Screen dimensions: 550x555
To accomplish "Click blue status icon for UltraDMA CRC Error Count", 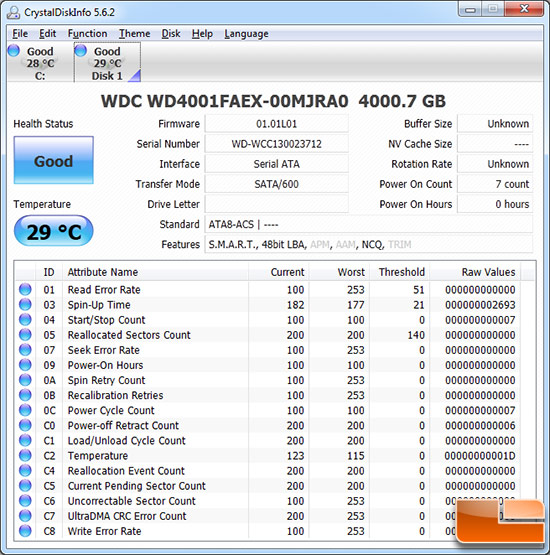I will (x=25, y=516).
